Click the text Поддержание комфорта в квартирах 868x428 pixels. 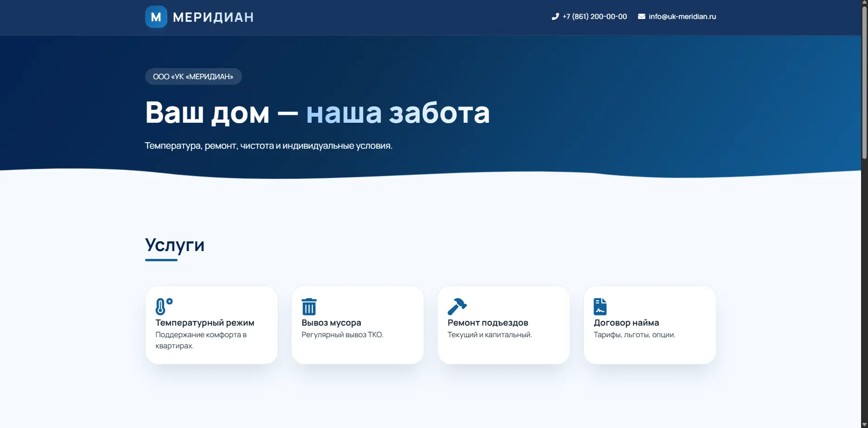click(x=201, y=340)
